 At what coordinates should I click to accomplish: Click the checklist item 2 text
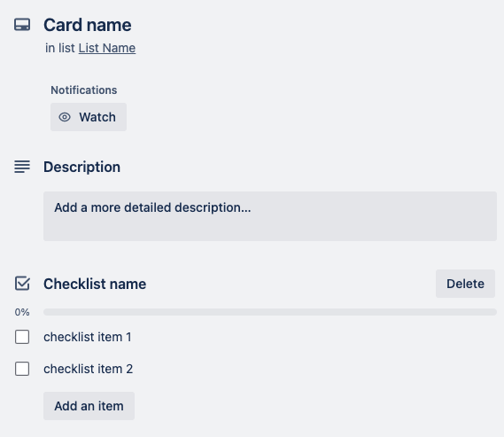(88, 369)
